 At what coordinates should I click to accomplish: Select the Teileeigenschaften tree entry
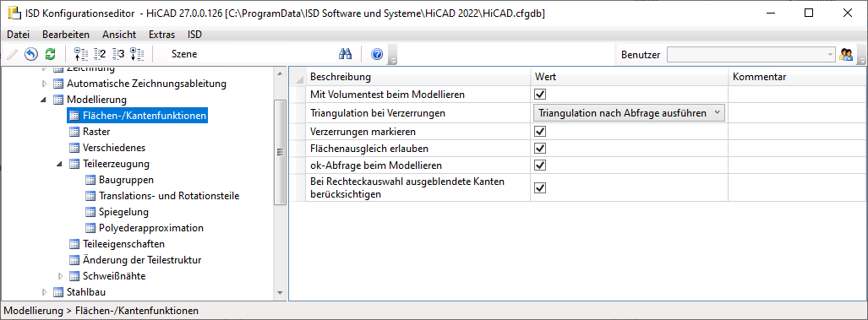(x=123, y=244)
